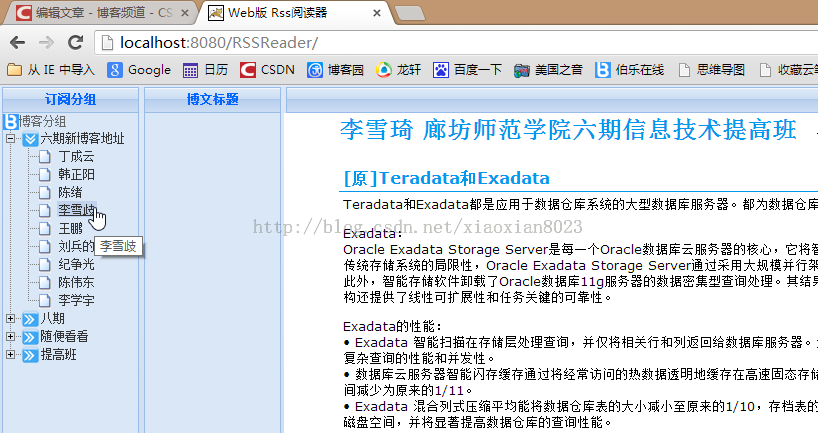Open the [原]Teradata和Exadata article link
This screenshot has width=818, height=433.
pyautogui.click(x=447, y=178)
